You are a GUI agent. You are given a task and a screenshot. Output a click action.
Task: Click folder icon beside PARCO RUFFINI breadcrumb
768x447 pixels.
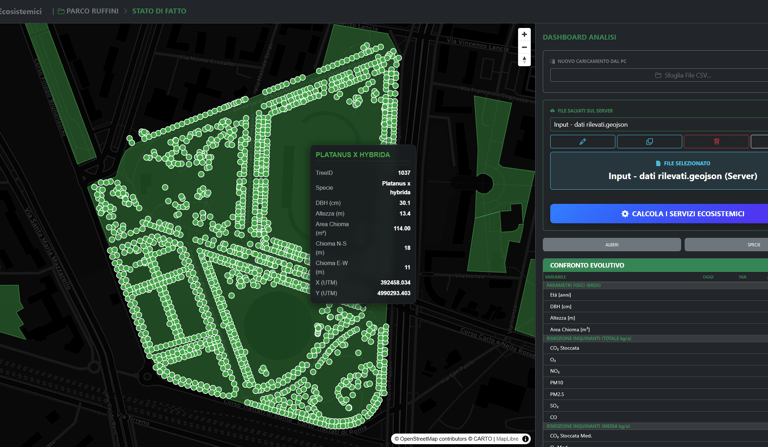point(61,11)
